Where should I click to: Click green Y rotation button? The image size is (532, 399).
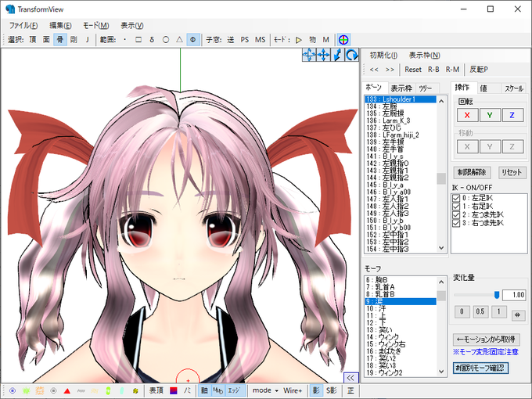pyautogui.click(x=490, y=115)
